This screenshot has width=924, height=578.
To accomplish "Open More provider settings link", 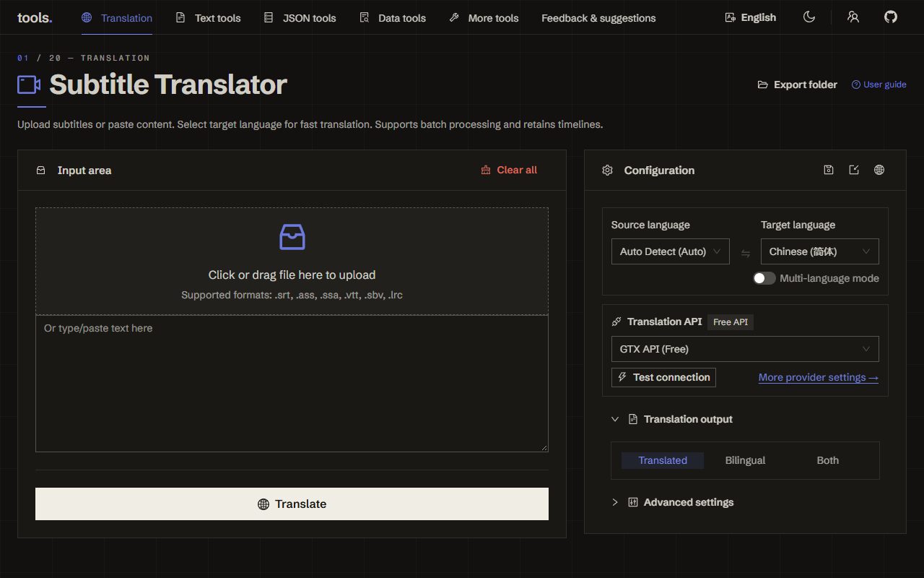I will pos(819,377).
